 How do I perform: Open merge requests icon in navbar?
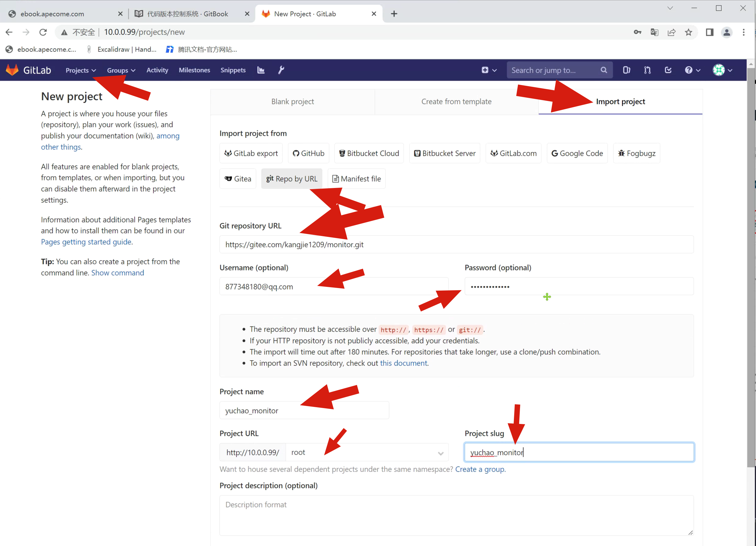click(x=647, y=70)
